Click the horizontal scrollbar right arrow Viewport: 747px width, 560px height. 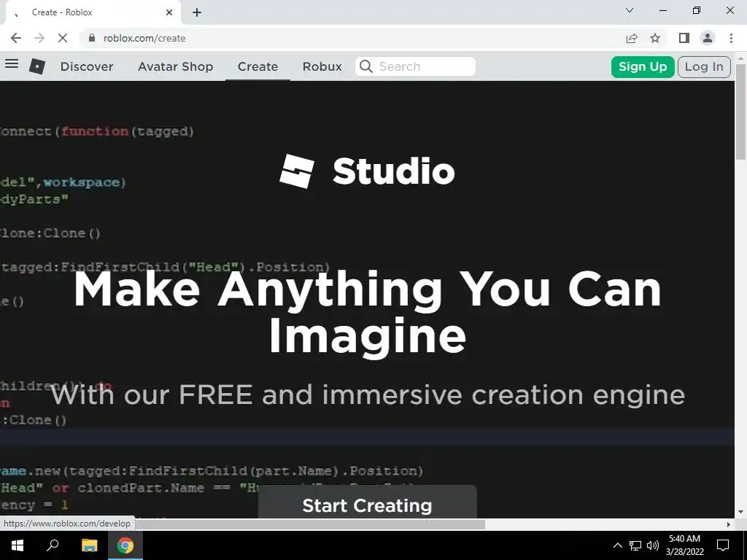click(x=729, y=525)
